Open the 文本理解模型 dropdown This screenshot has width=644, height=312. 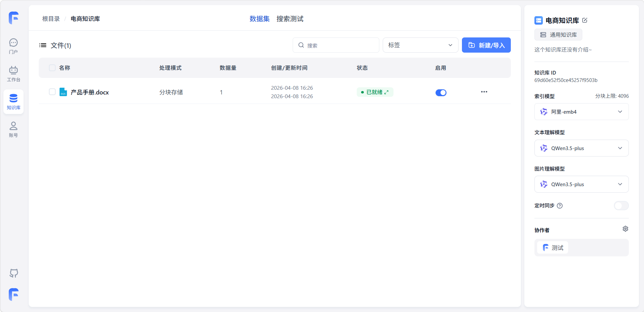[581, 148]
